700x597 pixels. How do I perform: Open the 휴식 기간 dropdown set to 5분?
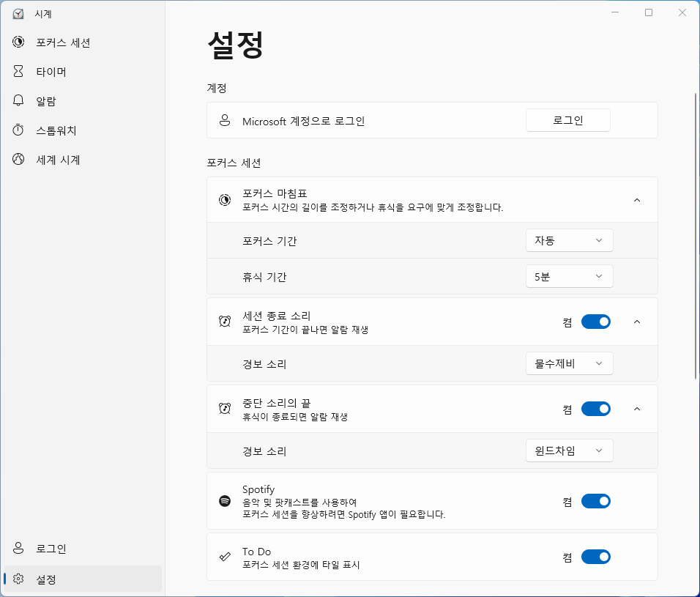[569, 276]
